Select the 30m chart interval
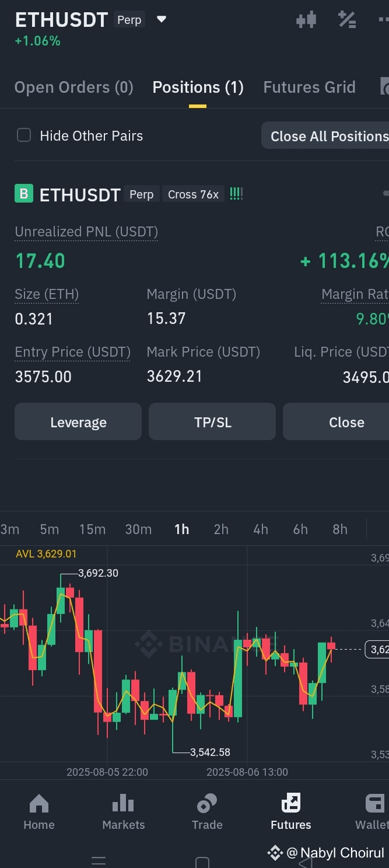The width and height of the screenshot is (389, 868). click(x=138, y=529)
